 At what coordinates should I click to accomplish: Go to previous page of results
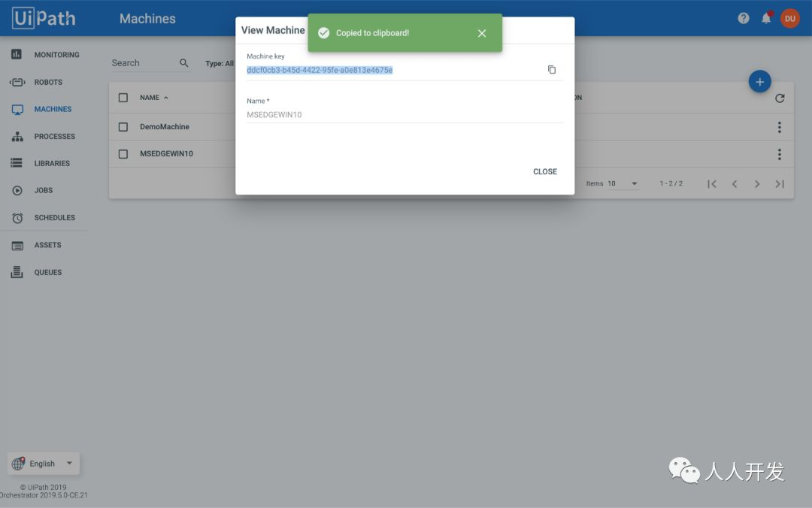click(735, 184)
